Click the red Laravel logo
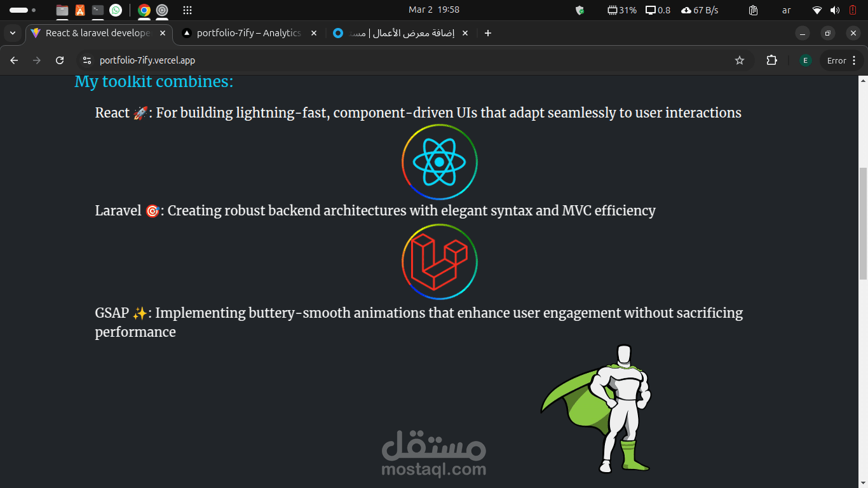 pos(440,262)
